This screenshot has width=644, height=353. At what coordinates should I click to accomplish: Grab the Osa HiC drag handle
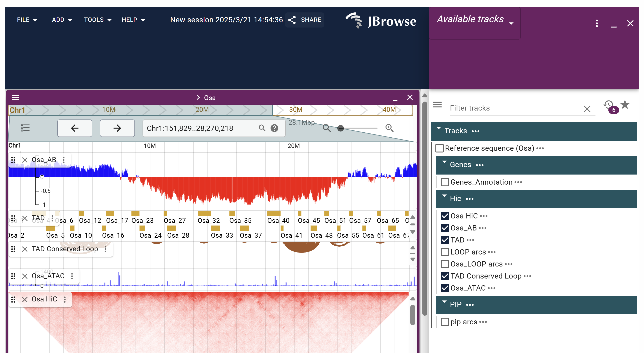tap(13, 299)
